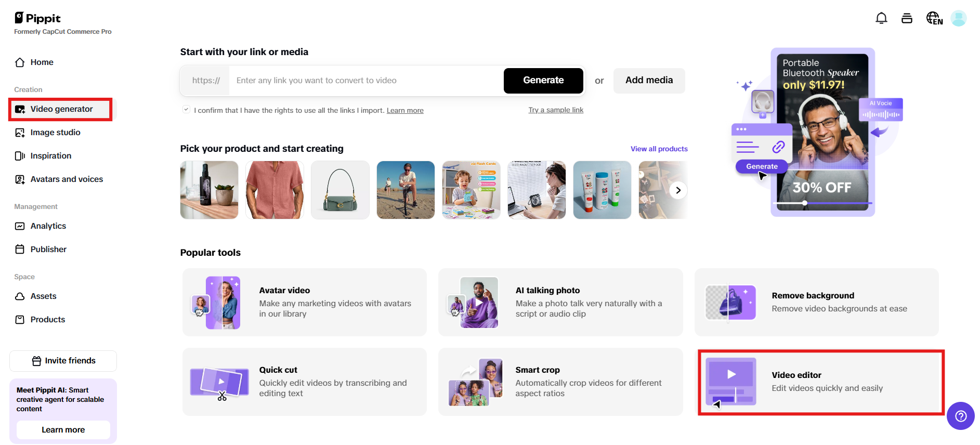
Task: Click View all products link
Action: tap(659, 149)
